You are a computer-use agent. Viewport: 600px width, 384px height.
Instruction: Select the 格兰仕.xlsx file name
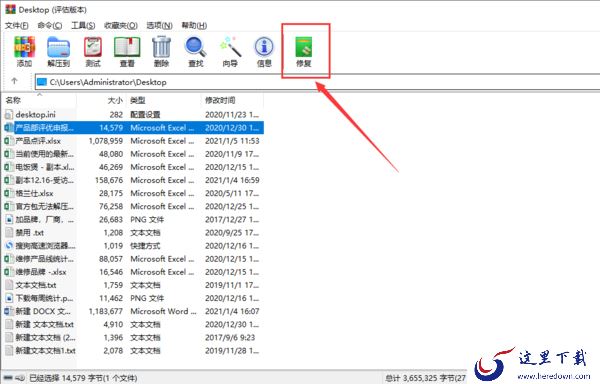[x=34, y=193]
